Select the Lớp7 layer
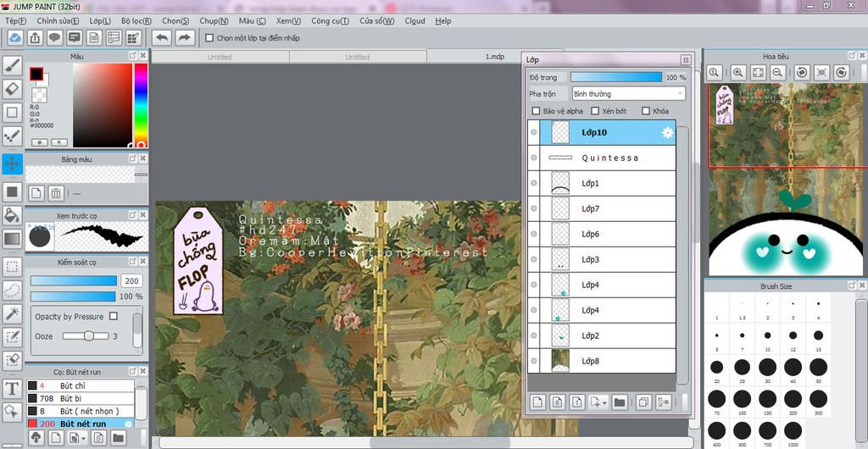The height and width of the screenshot is (449, 868). (602, 208)
